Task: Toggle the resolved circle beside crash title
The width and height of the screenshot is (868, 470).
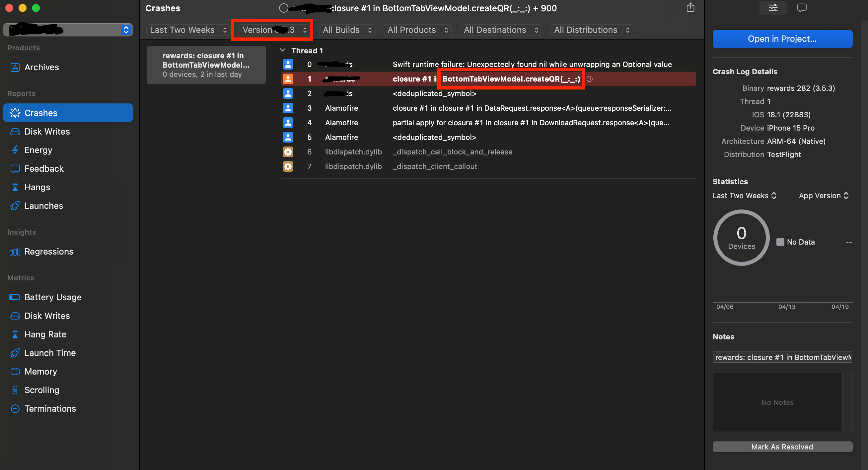Action: click(x=283, y=8)
